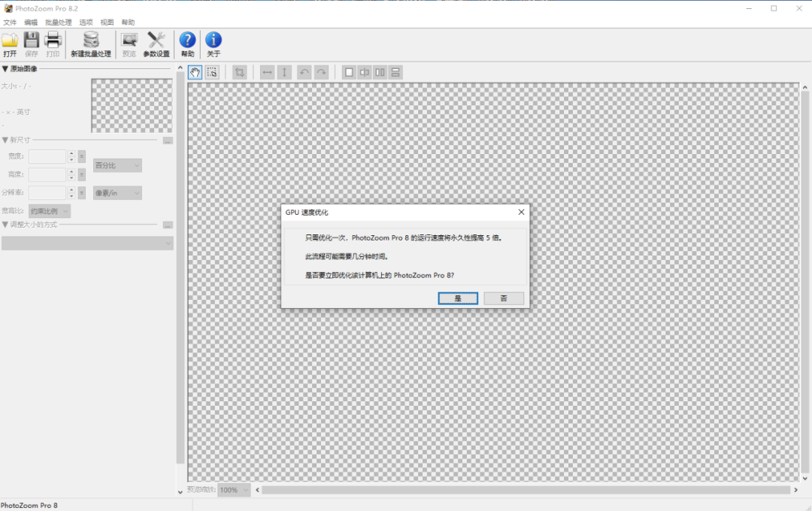
Task: Click the small button beside height spinner
Action: click(x=82, y=174)
